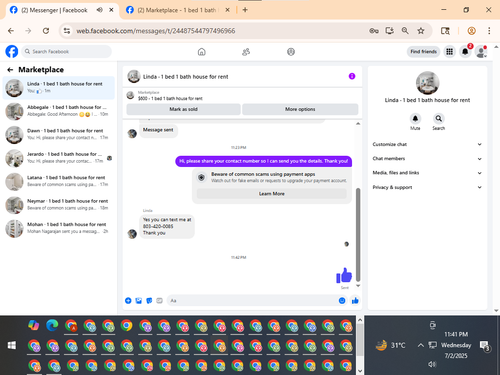The image size is (500, 375).
Task: Open Chrome three-dot menu
Action: tap(489, 31)
